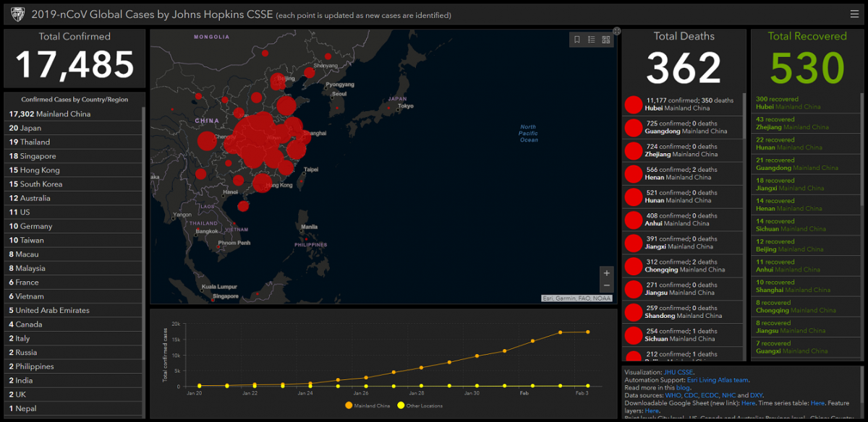Toggle the Other Locations chart legend series
This screenshot has height=422, width=868.
point(420,405)
